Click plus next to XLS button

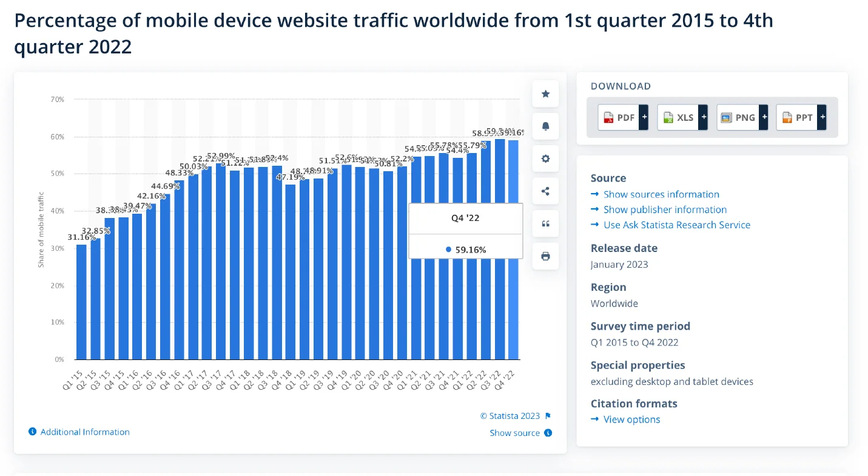pyautogui.click(x=703, y=117)
